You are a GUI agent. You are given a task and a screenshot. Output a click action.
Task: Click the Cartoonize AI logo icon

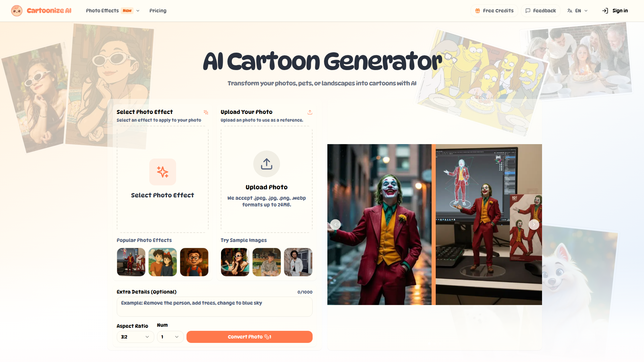(x=17, y=11)
